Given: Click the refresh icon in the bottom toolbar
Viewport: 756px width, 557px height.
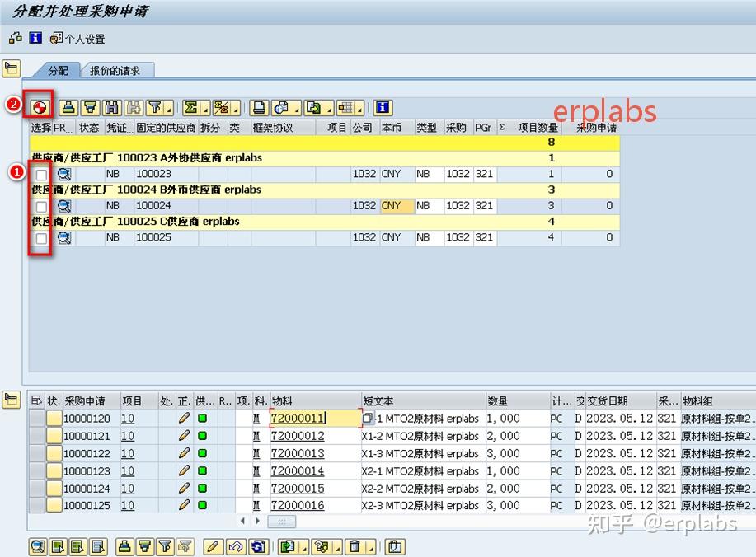Looking at the screenshot, I should point(256,545).
